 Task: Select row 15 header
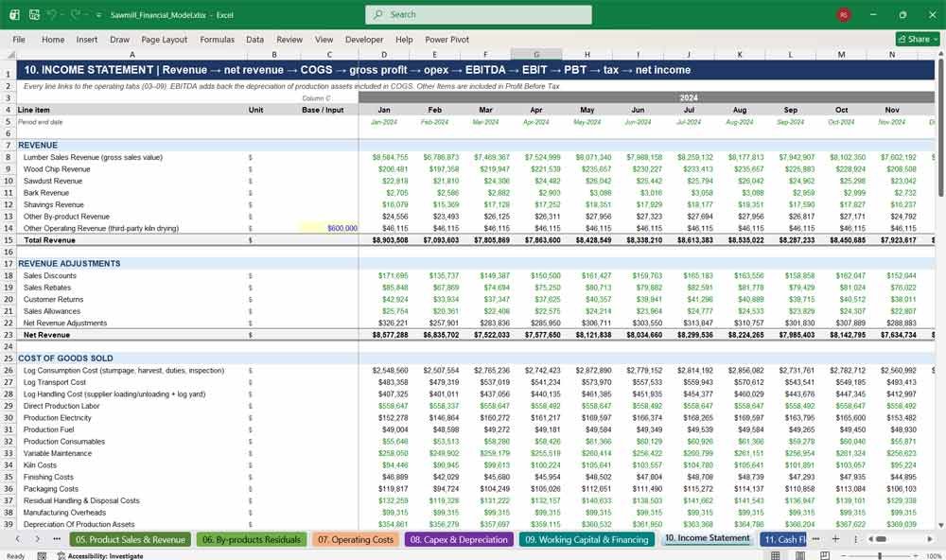coord(9,240)
